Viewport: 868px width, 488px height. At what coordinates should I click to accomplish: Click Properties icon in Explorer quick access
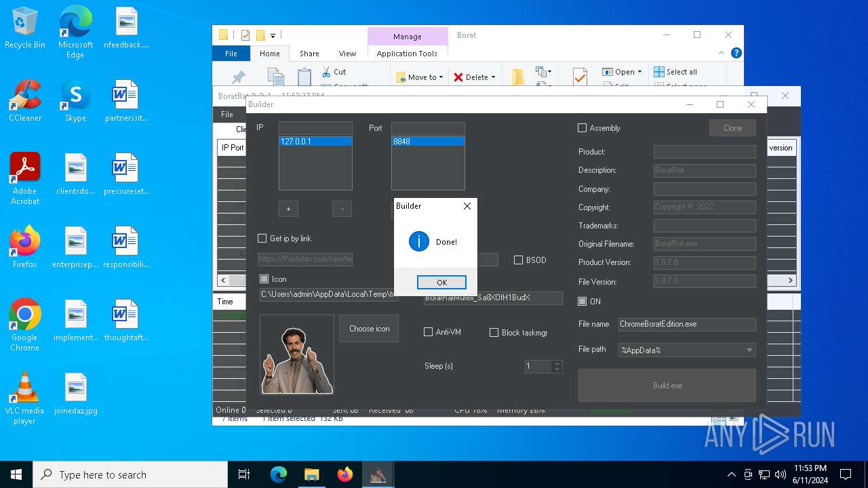point(245,35)
